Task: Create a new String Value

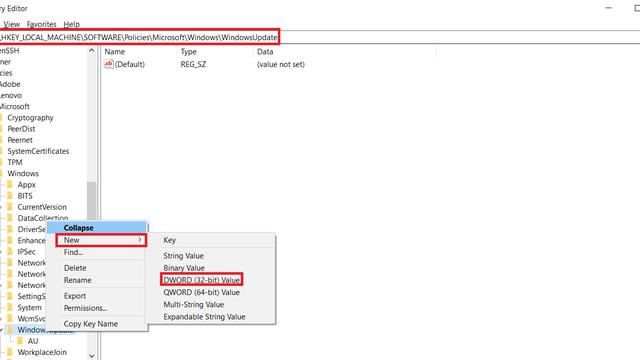Action: click(183, 256)
